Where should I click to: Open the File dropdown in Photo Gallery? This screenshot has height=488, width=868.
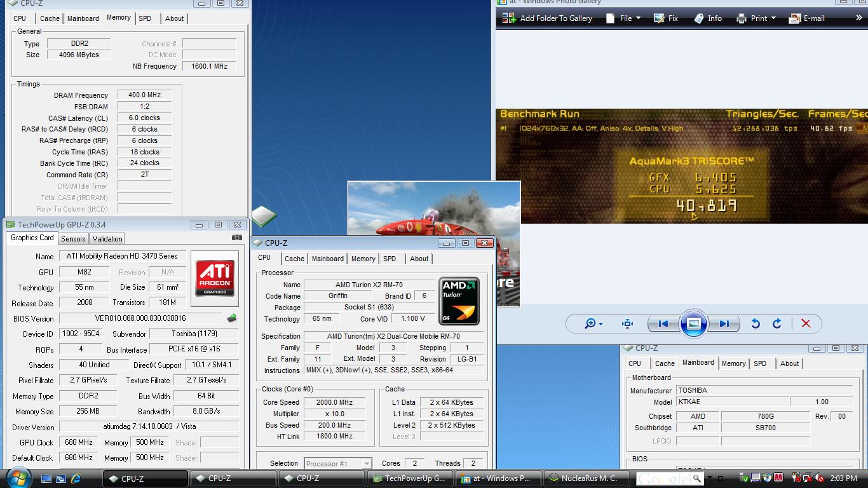(x=623, y=18)
